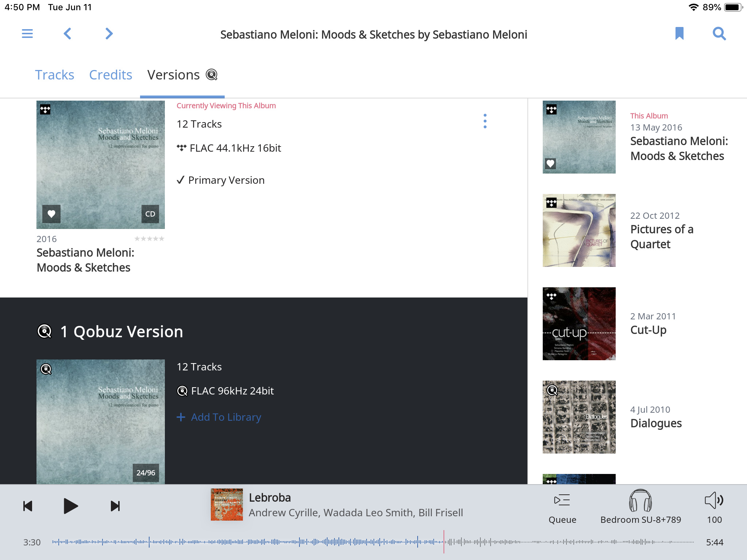
Task: Toggle heart favorite on main album cover
Action: (51, 214)
